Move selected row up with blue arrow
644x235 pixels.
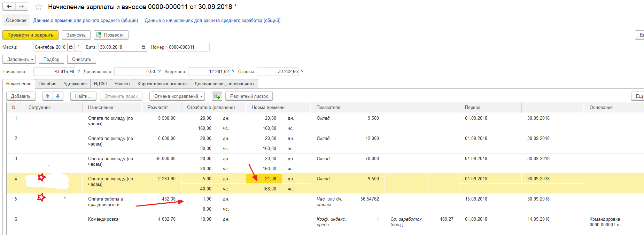(48, 96)
